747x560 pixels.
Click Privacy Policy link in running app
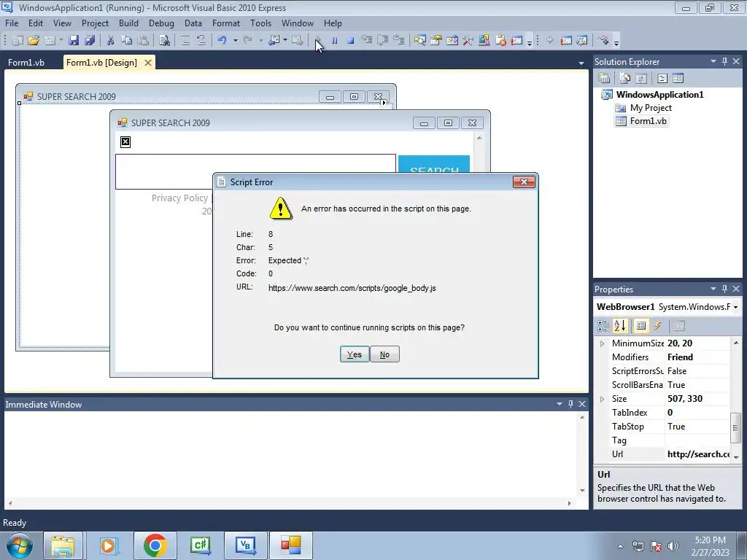tap(179, 198)
